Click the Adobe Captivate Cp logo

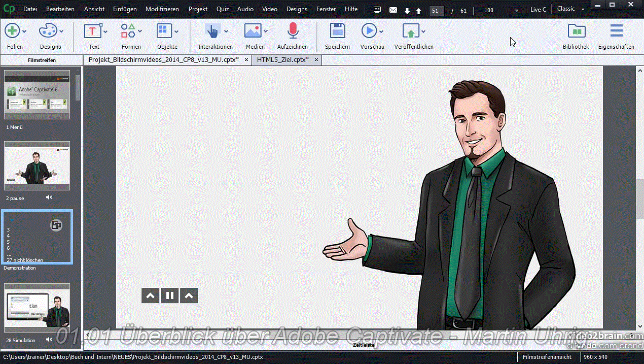10,9
